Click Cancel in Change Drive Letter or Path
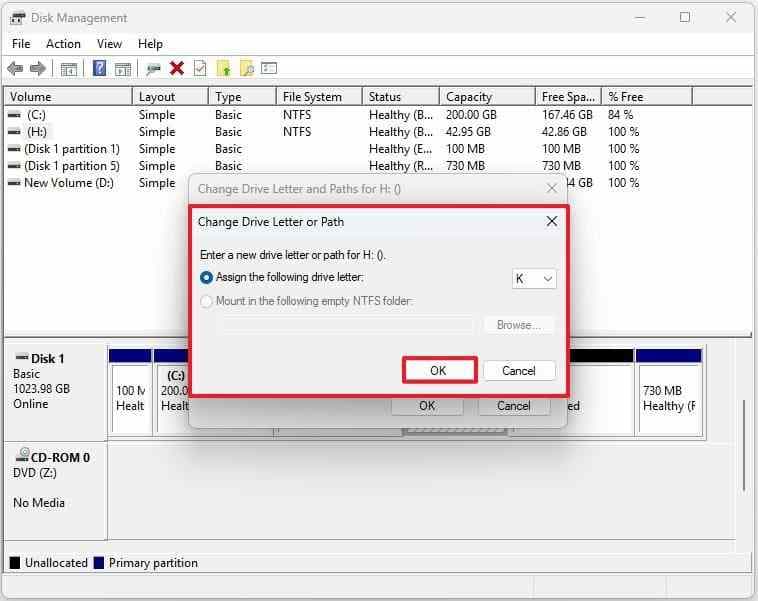This screenshot has width=758, height=601. tap(519, 370)
